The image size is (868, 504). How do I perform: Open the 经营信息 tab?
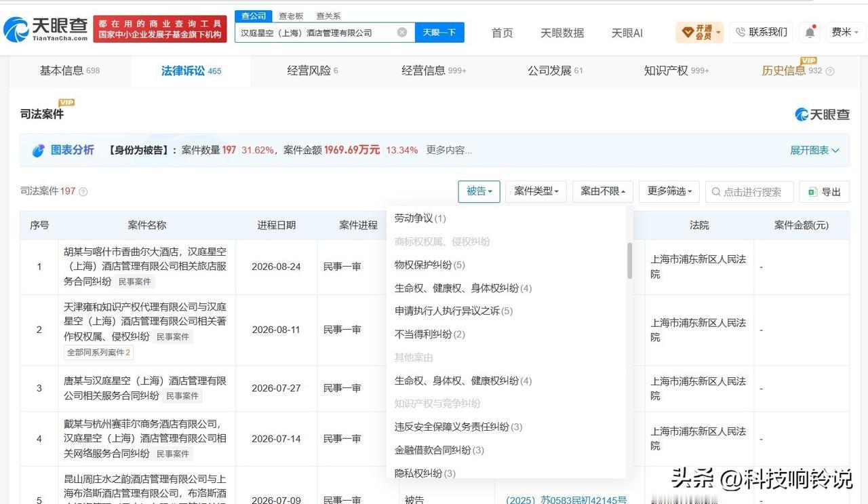click(434, 71)
